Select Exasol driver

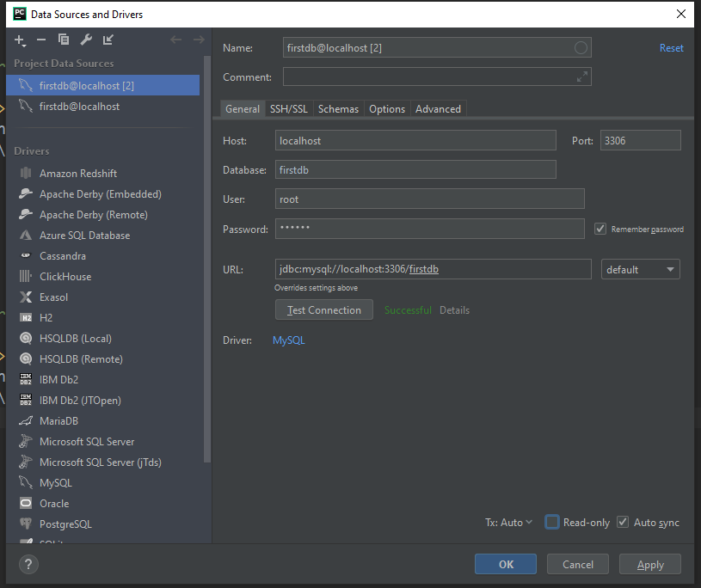click(x=103, y=297)
